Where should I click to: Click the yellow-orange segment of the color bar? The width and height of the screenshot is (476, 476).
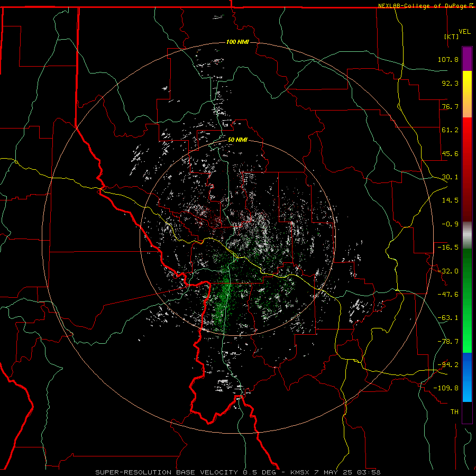pyautogui.click(x=467, y=94)
